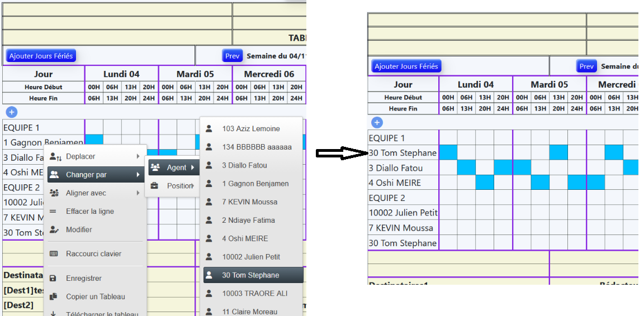644x316 pixels.
Task: Expand the Agent submenu arrow
Action: click(192, 167)
